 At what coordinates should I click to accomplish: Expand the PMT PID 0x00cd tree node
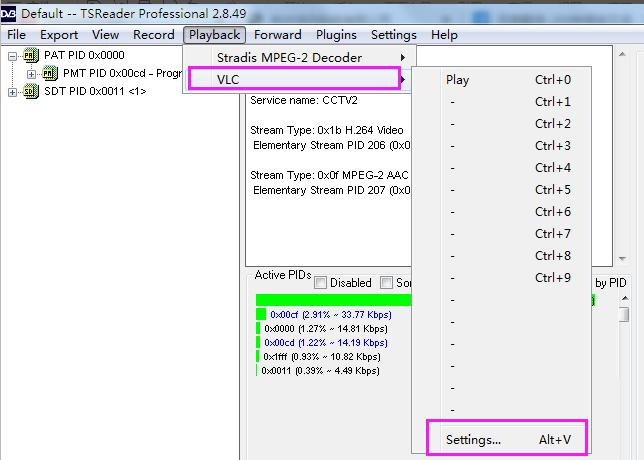coord(32,74)
